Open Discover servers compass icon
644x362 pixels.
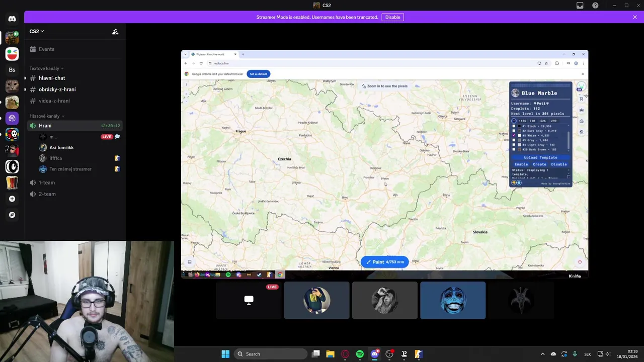point(12,215)
